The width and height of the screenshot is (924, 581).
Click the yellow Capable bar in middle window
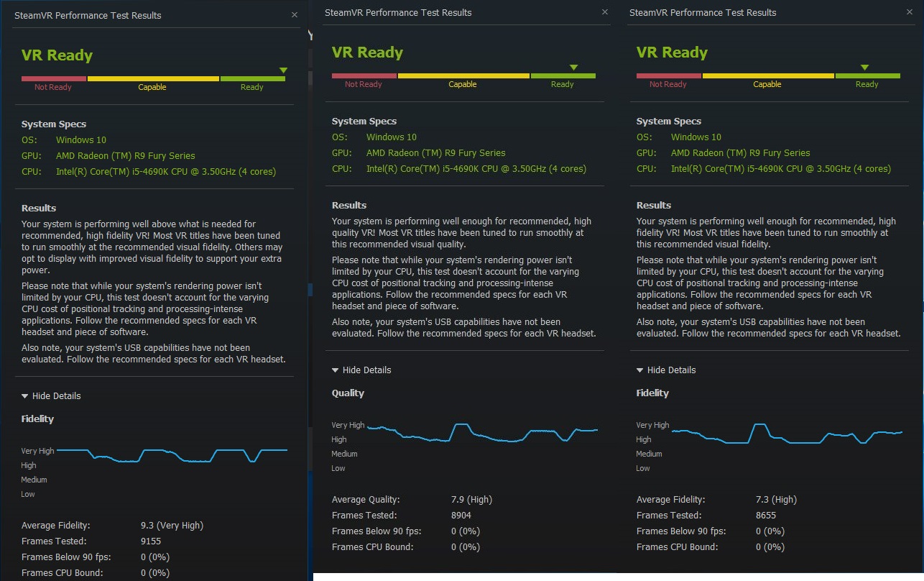[463, 76]
